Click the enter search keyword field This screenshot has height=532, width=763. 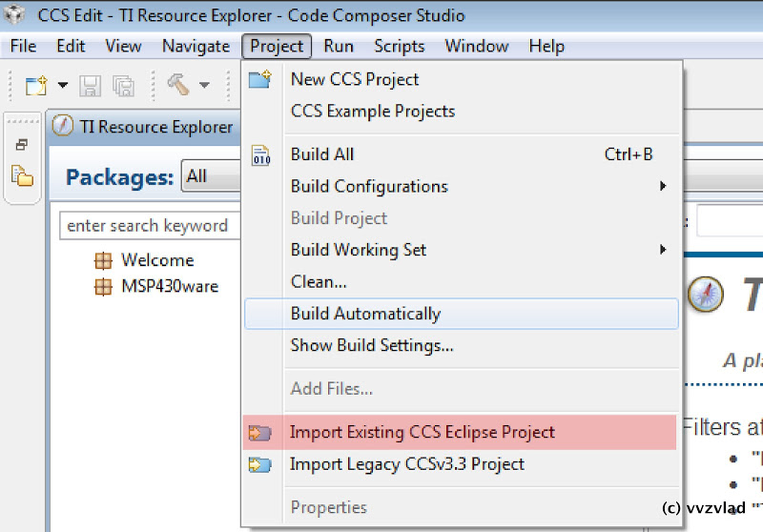click(x=147, y=226)
